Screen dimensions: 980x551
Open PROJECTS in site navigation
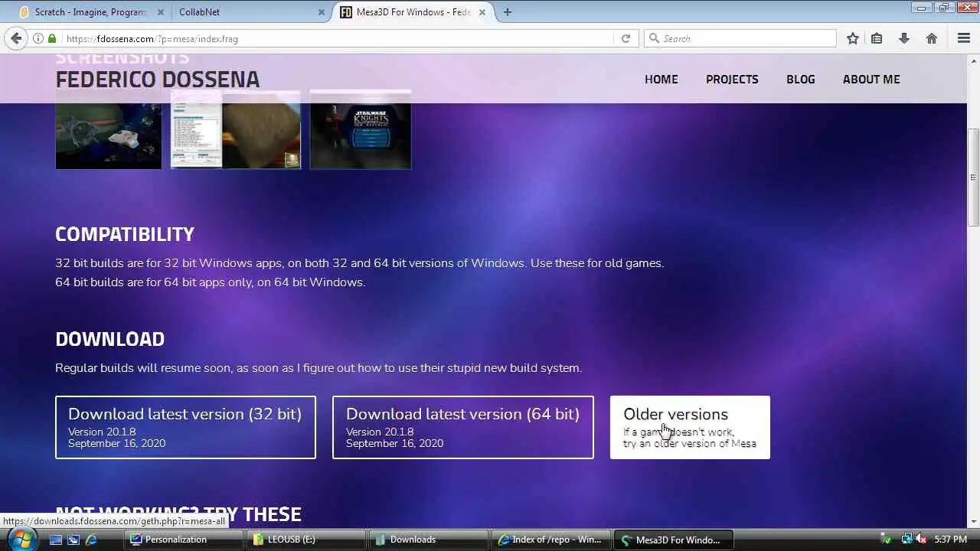(x=732, y=79)
